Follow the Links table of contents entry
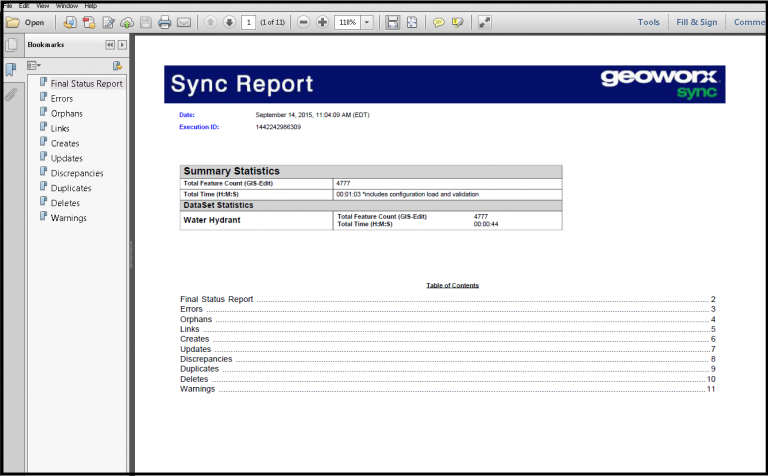The image size is (768, 476). coord(448,329)
